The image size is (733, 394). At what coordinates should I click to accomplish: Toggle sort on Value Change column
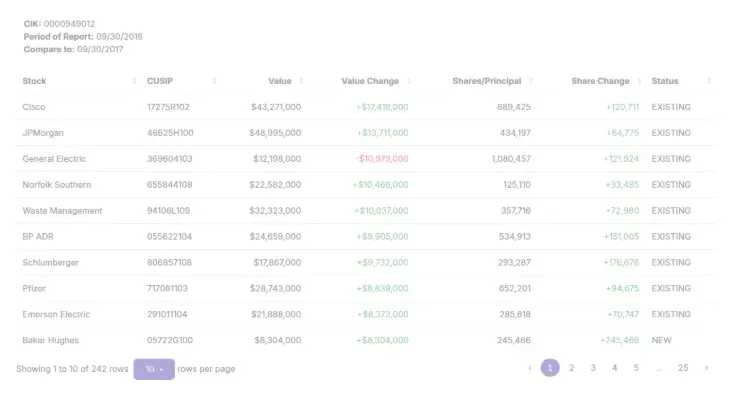(x=409, y=81)
